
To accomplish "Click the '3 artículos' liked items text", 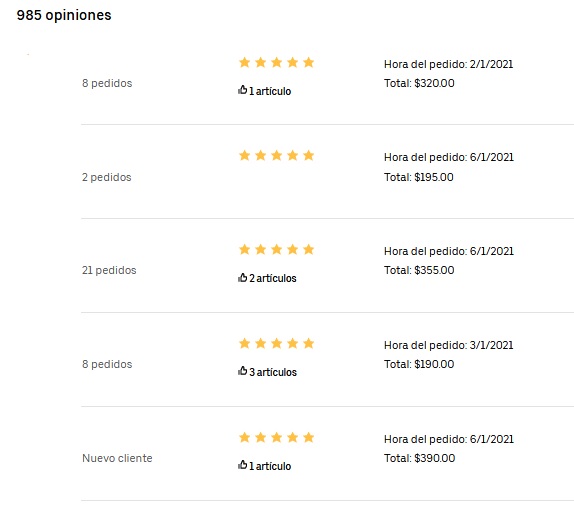I will point(273,372).
